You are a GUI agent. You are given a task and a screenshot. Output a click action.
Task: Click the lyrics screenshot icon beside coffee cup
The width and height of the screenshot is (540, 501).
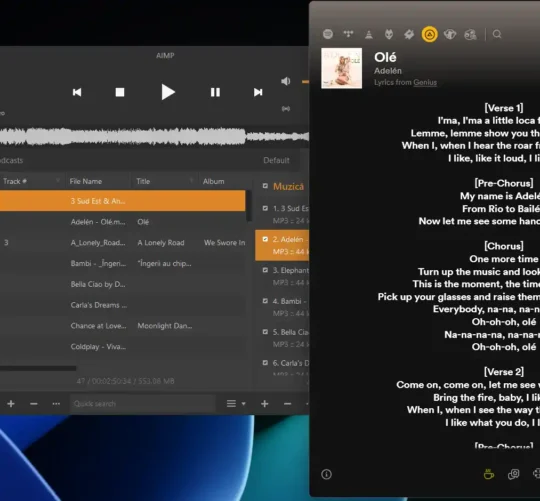(x=513, y=474)
